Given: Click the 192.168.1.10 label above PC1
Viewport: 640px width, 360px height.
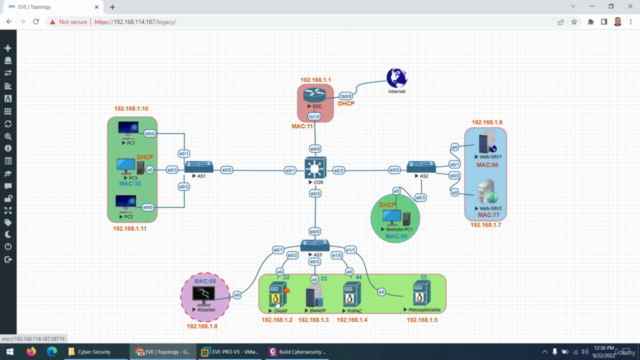Looking at the screenshot, I should (131, 109).
